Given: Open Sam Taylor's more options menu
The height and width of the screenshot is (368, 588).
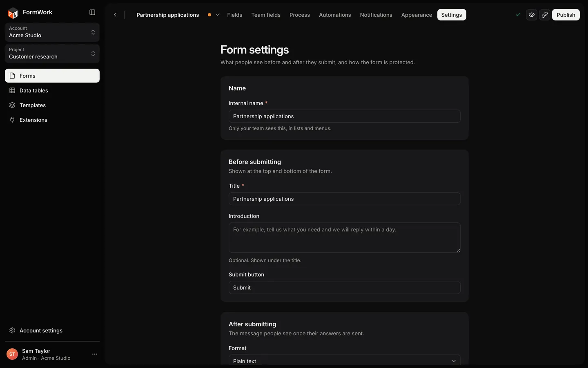Looking at the screenshot, I should pyautogui.click(x=95, y=354).
